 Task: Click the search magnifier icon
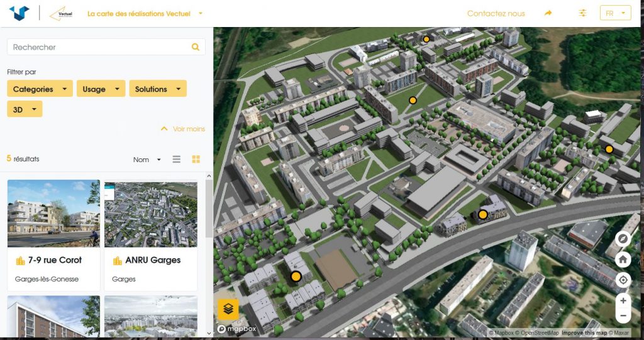click(x=196, y=47)
